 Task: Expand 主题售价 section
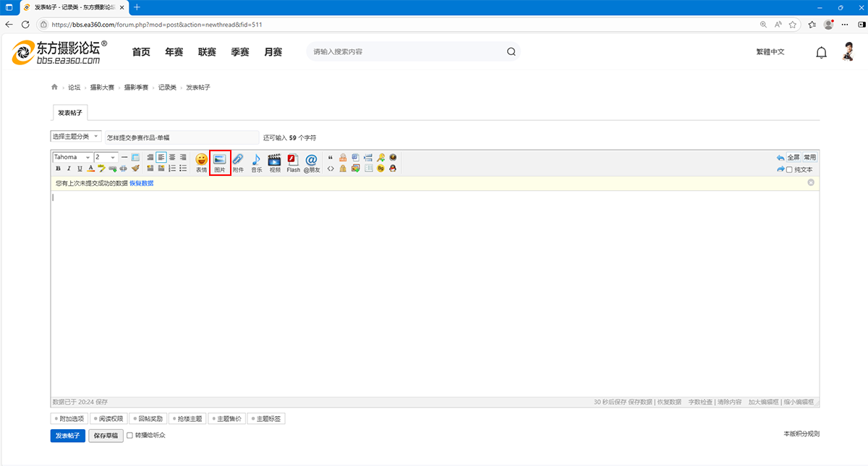tap(226, 418)
